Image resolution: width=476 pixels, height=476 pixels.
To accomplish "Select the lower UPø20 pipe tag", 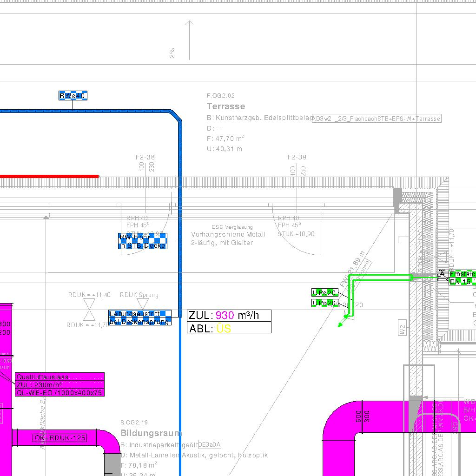I will coord(324,303).
